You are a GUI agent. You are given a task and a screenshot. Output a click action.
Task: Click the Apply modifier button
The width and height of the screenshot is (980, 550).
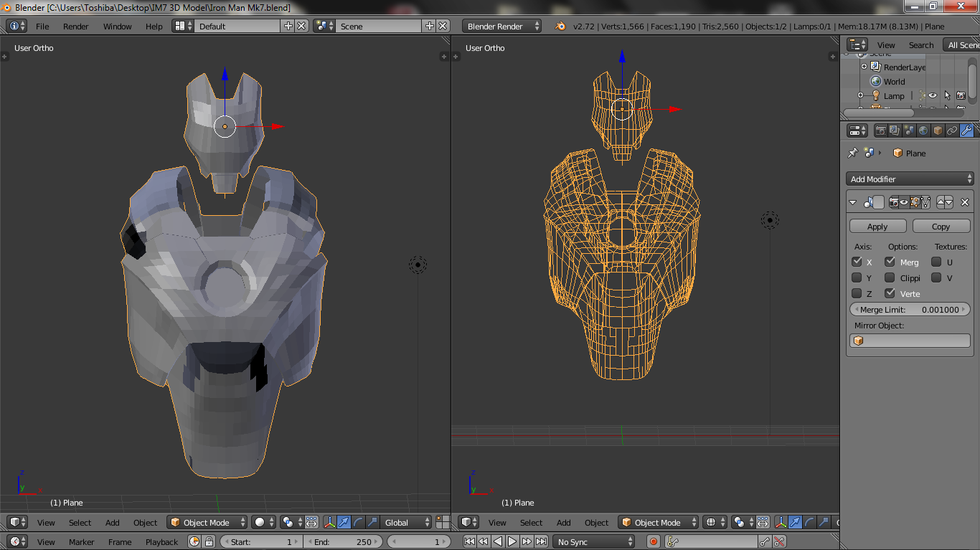pyautogui.click(x=877, y=226)
